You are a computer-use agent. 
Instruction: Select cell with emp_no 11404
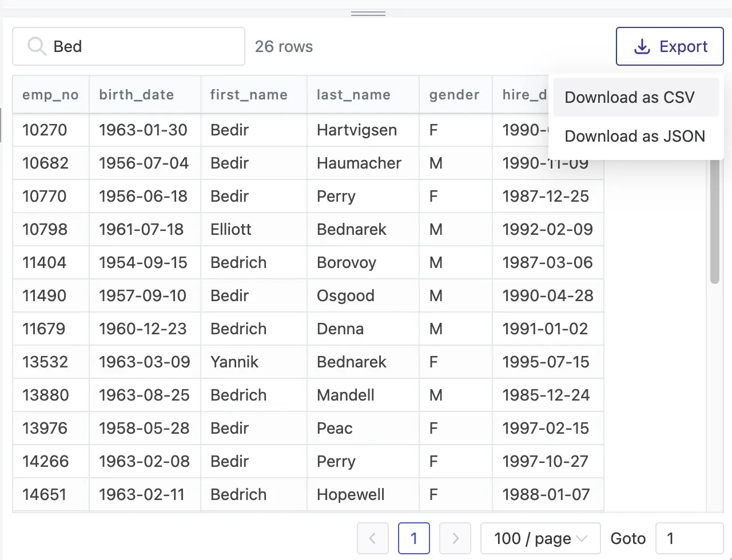coord(51,262)
